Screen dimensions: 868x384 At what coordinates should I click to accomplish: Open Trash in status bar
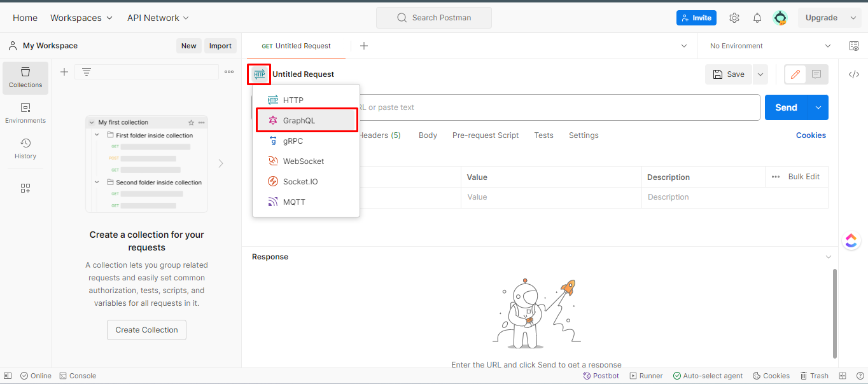(x=815, y=376)
